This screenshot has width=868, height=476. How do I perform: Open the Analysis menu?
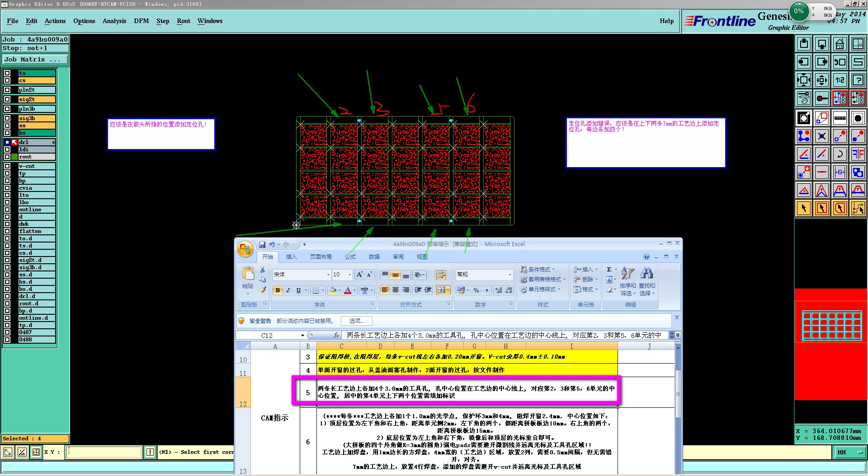(114, 21)
